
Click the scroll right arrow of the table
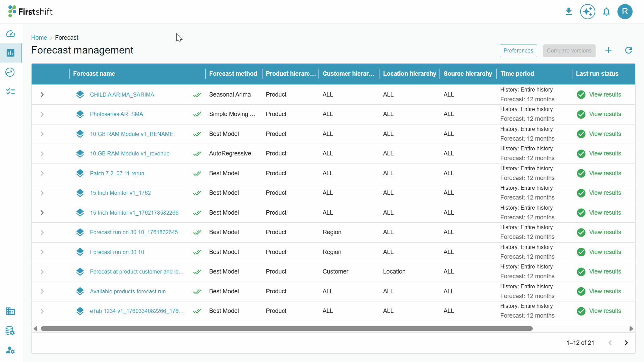631,329
